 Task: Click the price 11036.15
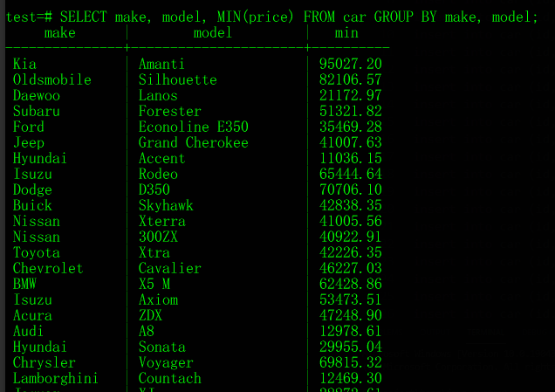[351, 158]
